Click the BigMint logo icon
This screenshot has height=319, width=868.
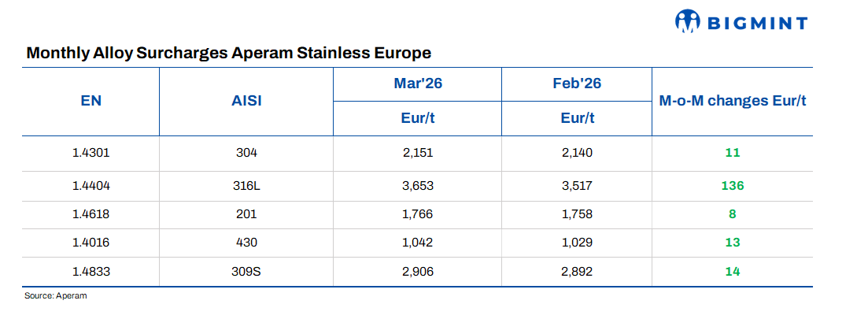(689, 22)
